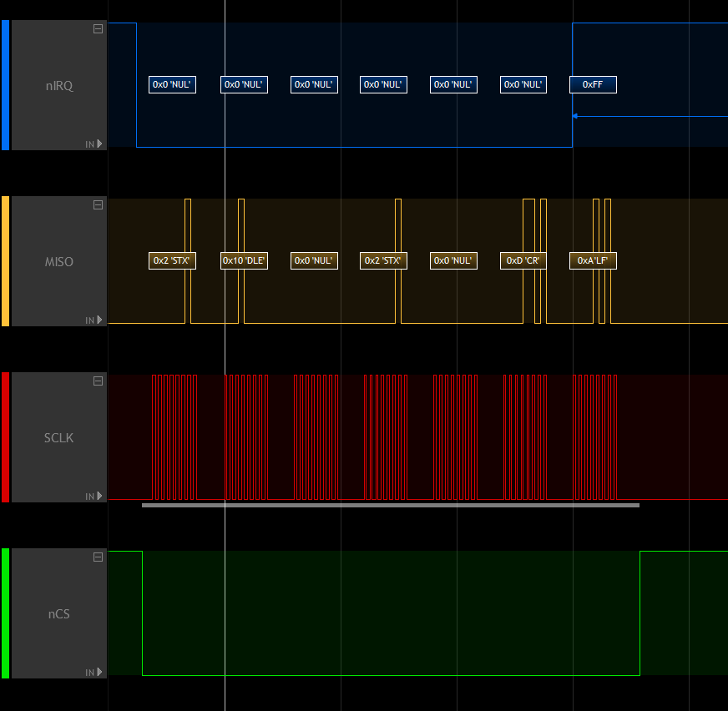Collapse the SCLK channel with minus icon

98,381
